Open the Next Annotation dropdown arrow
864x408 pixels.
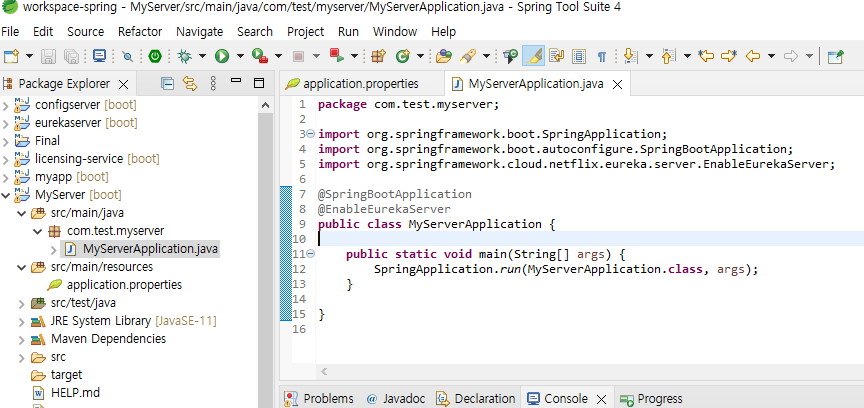click(x=650, y=56)
